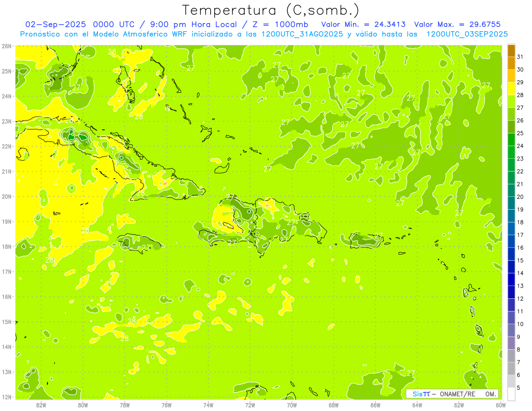Click the '80W' longitude axis label
The width and height of the screenshot is (532, 411).
coord(83,405)
